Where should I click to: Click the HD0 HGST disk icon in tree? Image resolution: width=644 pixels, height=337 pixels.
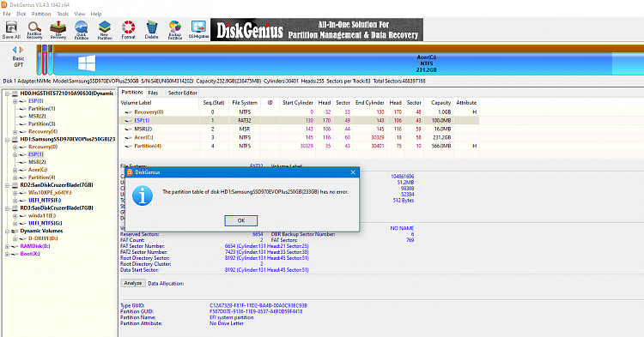[15, 93]
